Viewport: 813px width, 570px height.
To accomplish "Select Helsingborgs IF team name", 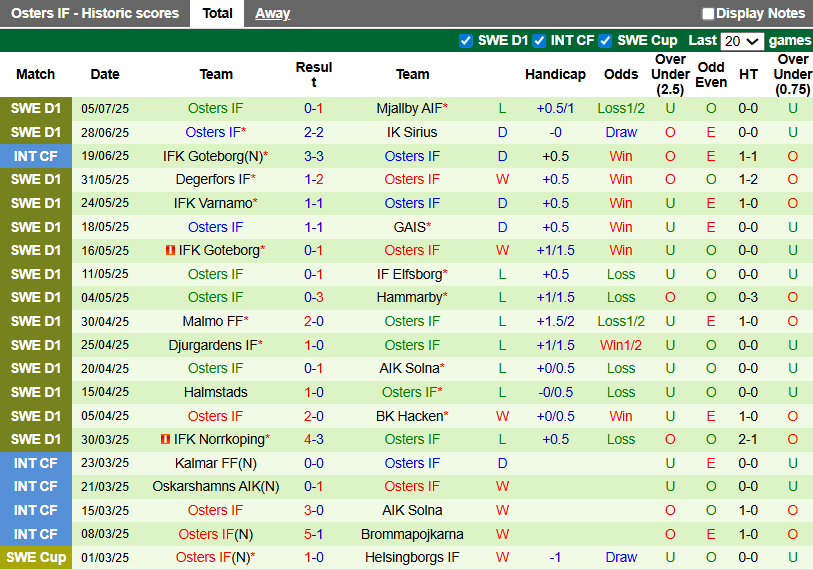I will (412, 558).
